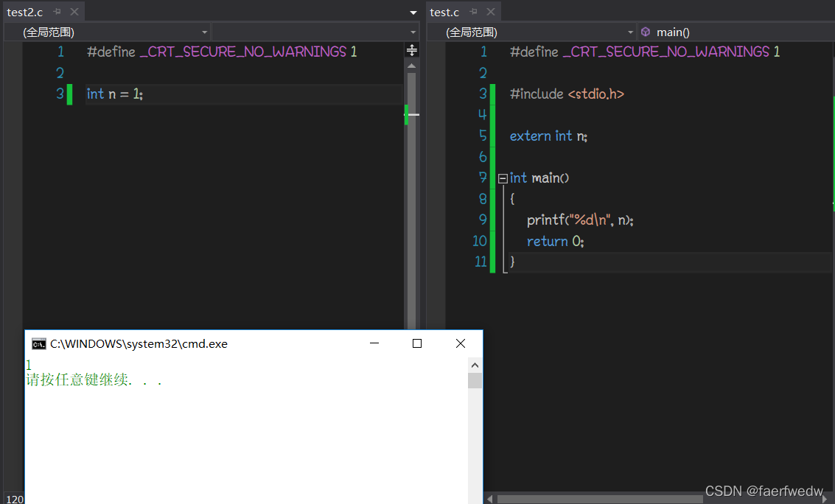Image resolution: width=835 pixels, height=504 pixels.
Task: Collapse the main() function block
Action: [503, 179]
